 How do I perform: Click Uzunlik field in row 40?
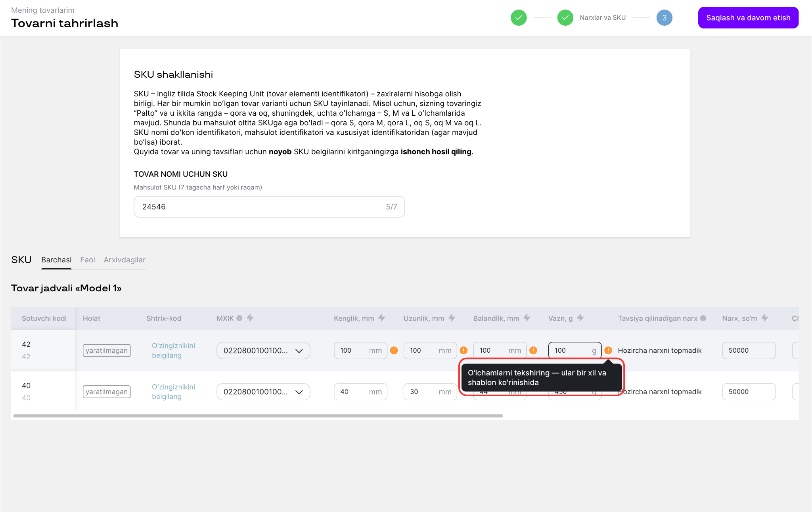[430, 392]
